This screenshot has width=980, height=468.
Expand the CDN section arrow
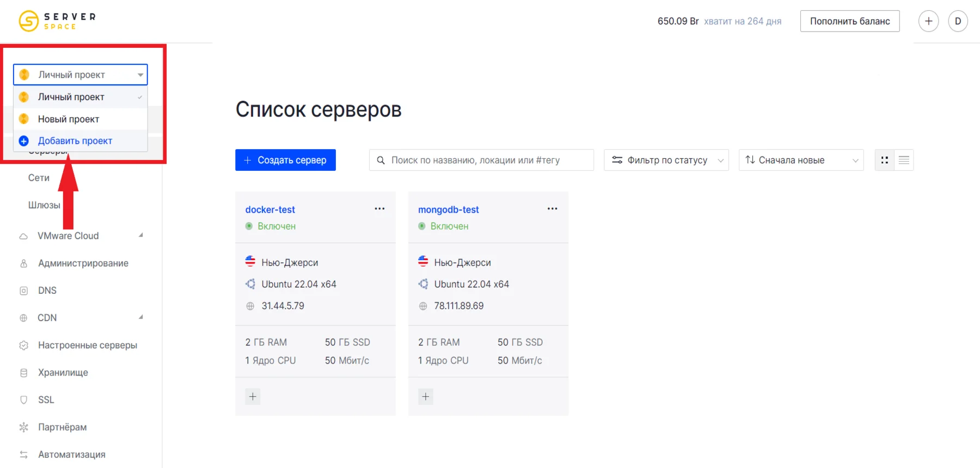141,317
